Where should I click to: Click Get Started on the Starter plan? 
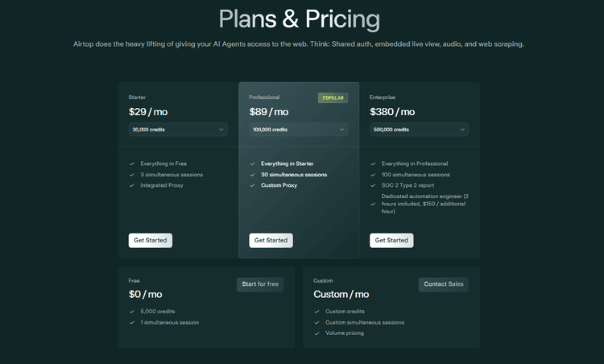click(151, 240)
